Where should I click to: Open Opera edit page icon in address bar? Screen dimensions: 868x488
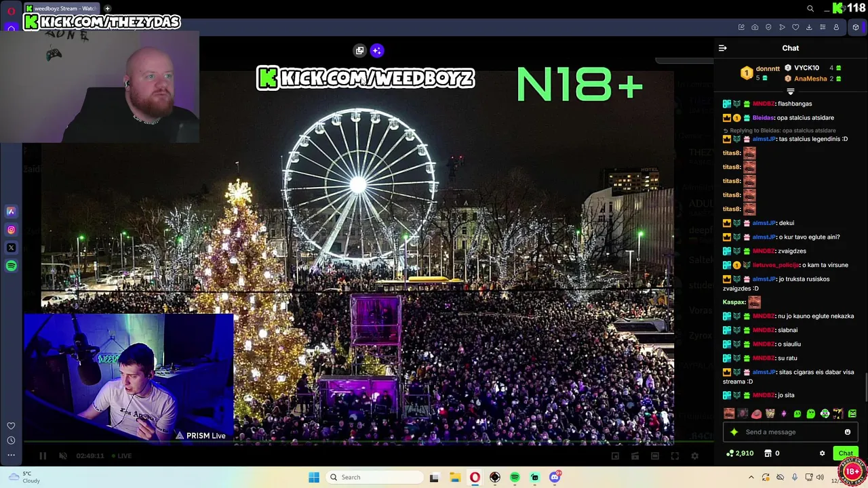pyautogui.click(x=741, y=27)
